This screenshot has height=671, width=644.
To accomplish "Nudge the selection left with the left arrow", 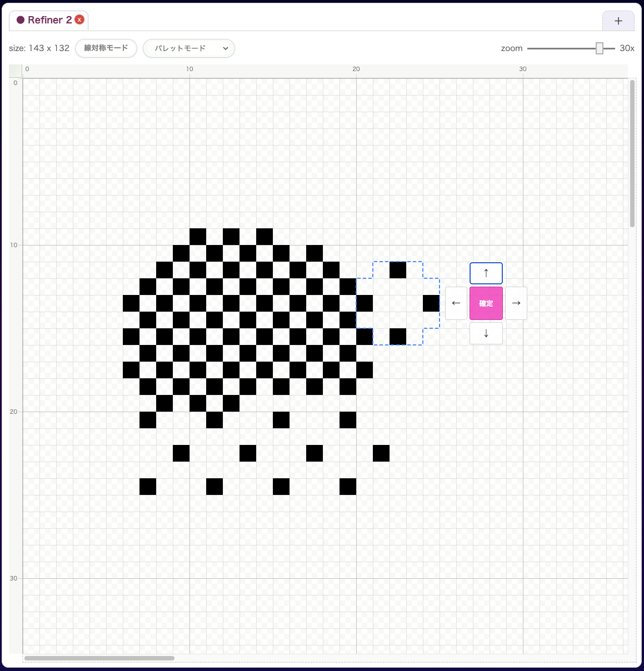I will coord(456,303).
